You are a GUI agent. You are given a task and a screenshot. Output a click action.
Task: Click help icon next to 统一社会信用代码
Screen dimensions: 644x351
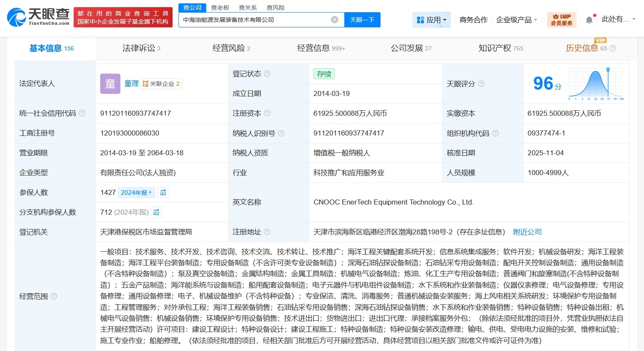click(82, 113)
